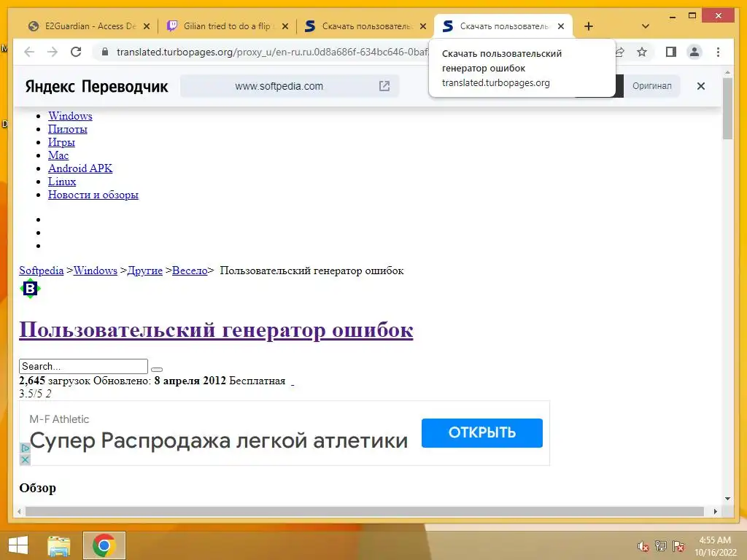
Task: Click the network tray icon
Action: pos(661,546)
